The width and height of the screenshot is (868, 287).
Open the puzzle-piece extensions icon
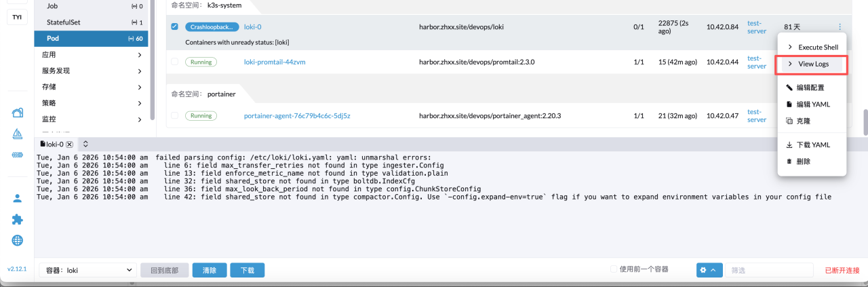(18, 219)
